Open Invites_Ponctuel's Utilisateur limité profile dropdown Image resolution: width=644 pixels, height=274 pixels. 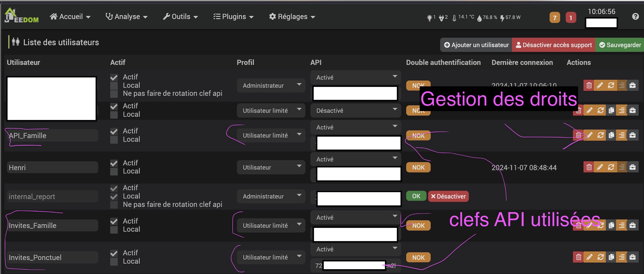coord(271,257)
